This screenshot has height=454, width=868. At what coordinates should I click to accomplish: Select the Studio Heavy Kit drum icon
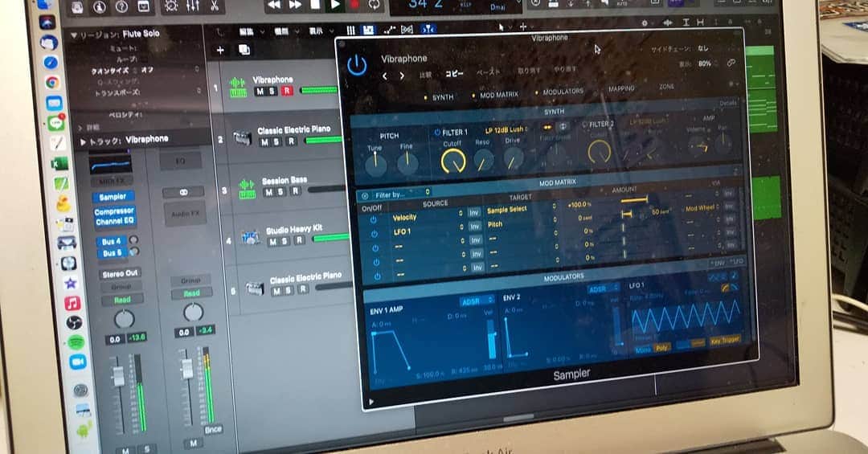click(x=252, y=238)
